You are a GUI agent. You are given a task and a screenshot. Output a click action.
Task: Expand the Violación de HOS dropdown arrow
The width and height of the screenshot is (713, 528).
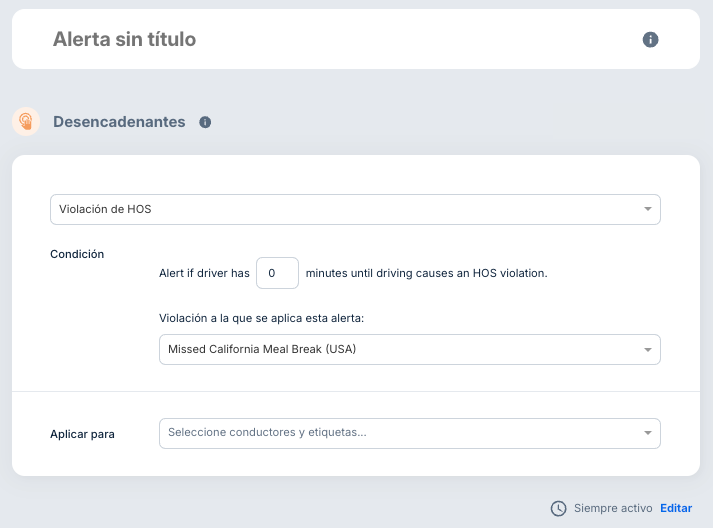pos(648,210)
